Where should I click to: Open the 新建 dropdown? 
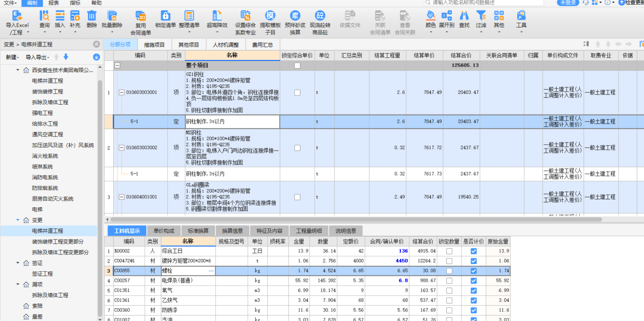pos(12,57)
